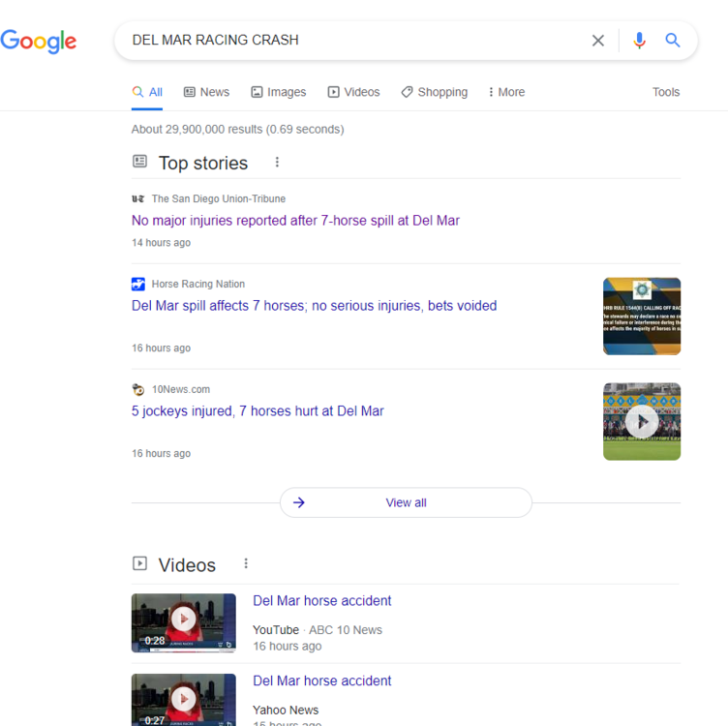Click the Horse Racing Nation story thumbnail
The width and height of the screenshot is (728, 726).
[x=642, y=317]
